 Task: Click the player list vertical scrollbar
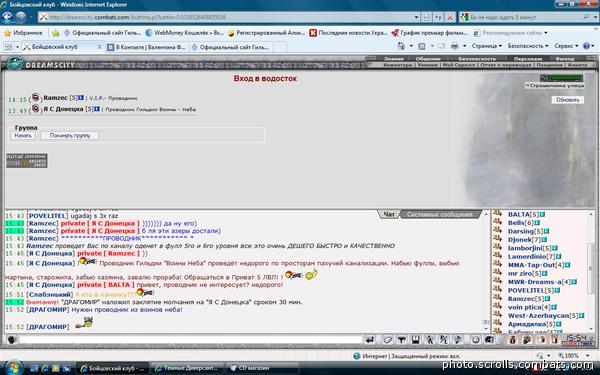[x=591, y=271]
